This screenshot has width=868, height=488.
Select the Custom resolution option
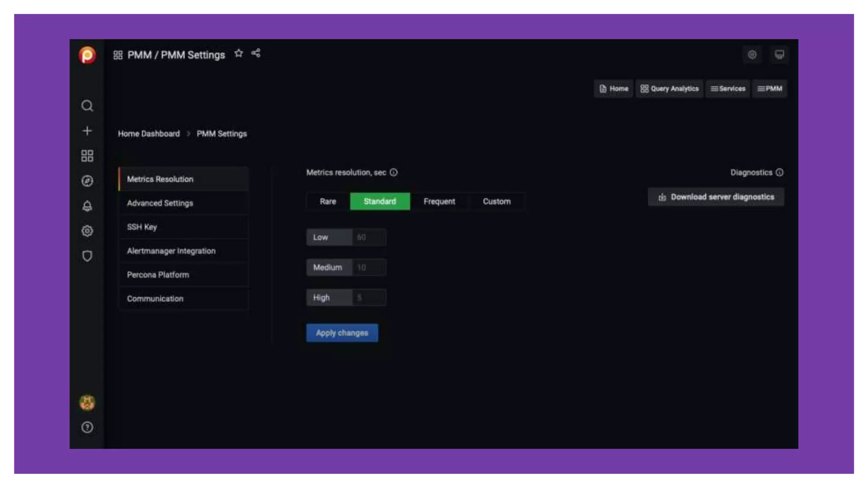click(x=496, y=201)
